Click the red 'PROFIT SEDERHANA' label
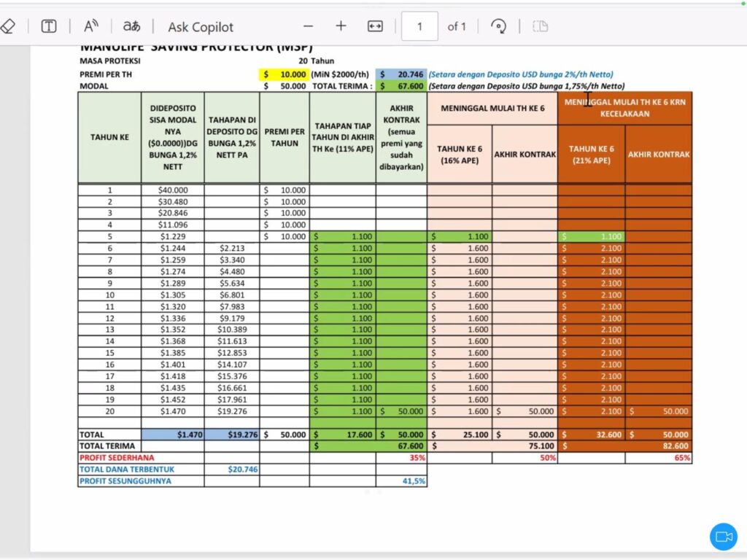This screenshot has width=747, height=560. pyautogui.click(x=117, y=458)
